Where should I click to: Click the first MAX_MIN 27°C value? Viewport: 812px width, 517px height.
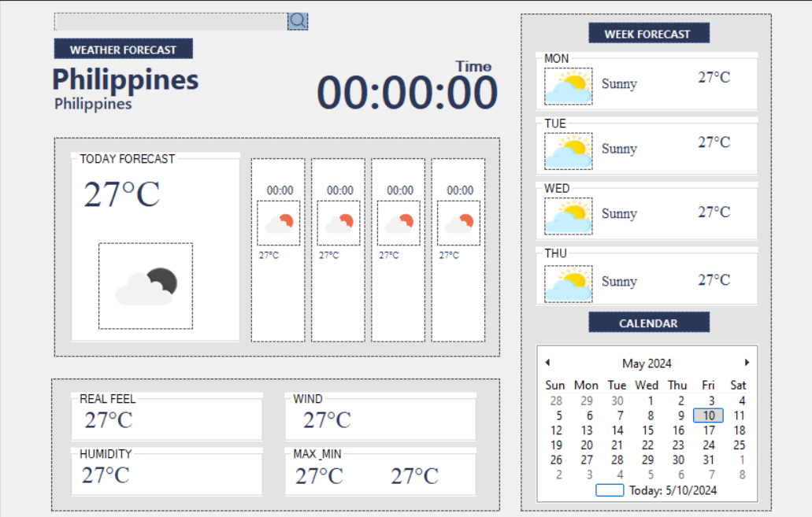(x=319, y=475)
